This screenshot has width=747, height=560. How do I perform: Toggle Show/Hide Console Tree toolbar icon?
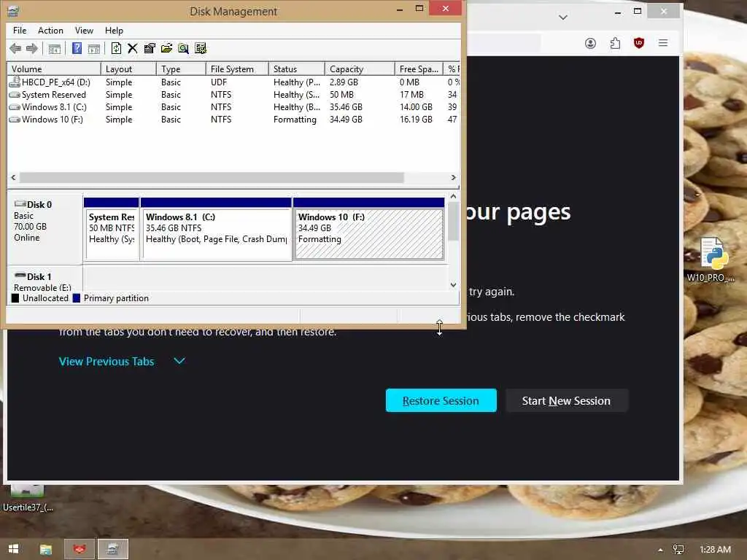tap(55, 48)
